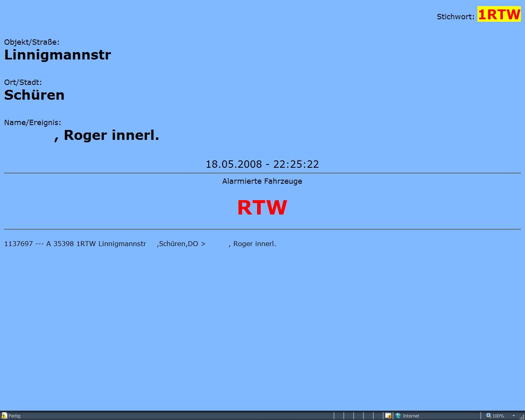Open the zoom level dropdown arrow
This screenshot has width=525, height=420.
[x=514, y=415]
